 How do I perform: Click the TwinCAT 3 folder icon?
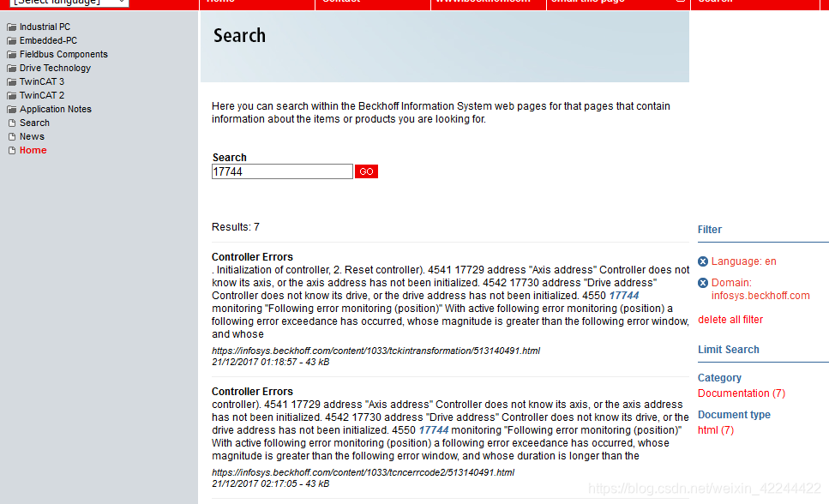tap(12, 82)
